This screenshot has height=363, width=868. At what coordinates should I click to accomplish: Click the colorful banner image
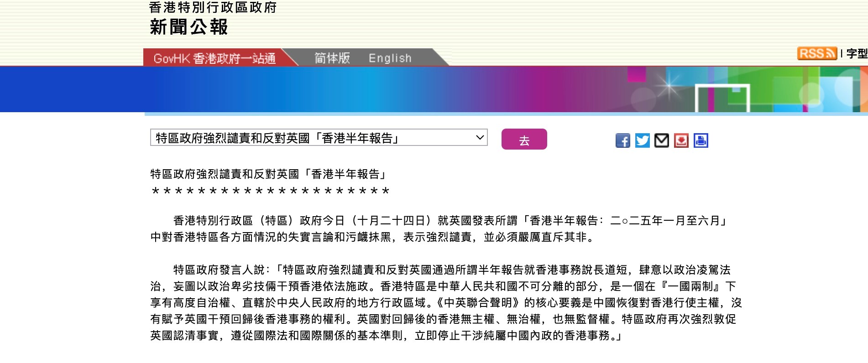pyautogui.click(x=434, y=89)
